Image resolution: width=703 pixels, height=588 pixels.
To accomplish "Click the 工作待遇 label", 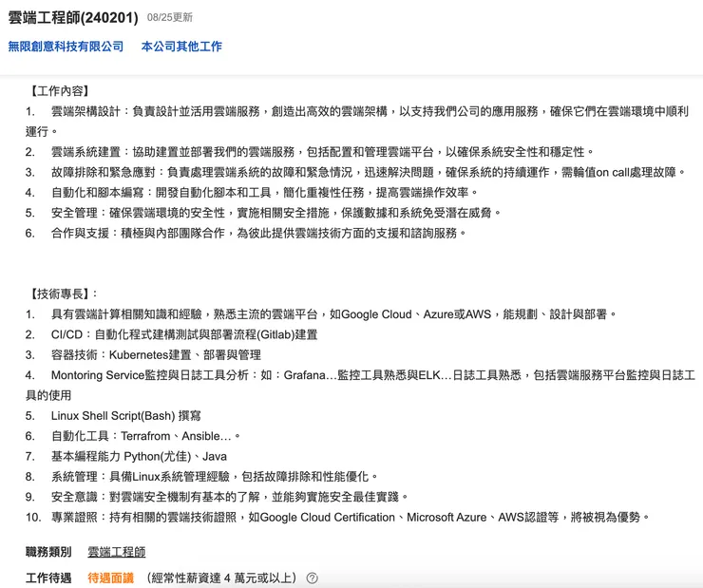I will (x=48, y=578).
